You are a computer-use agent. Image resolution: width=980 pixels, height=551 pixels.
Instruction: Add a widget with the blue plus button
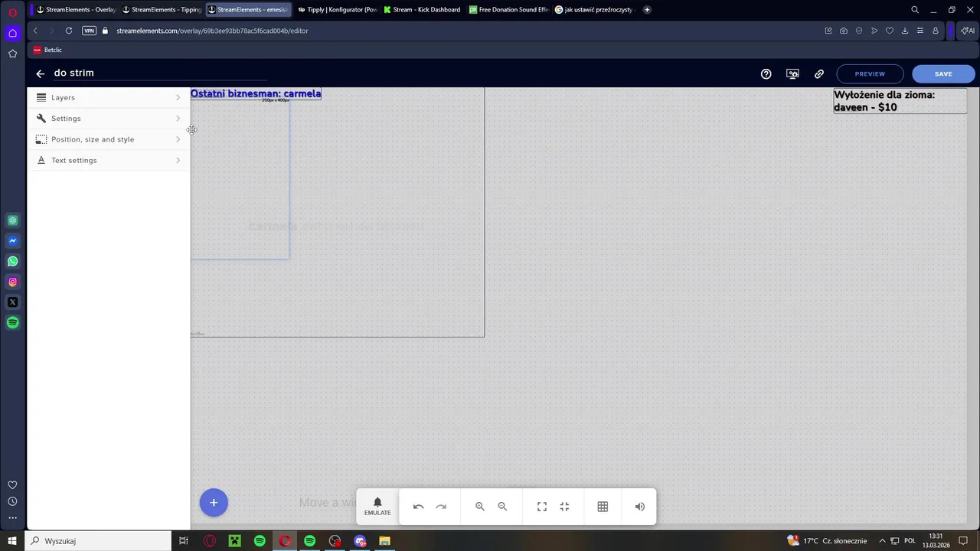pos(214,503)
